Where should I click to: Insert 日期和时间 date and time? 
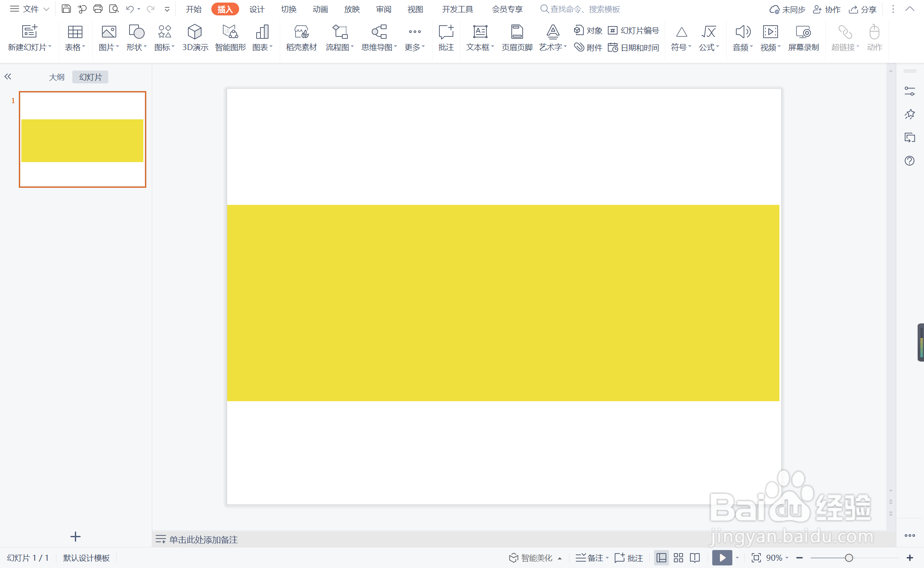pyautogui.click(x=634, y=47)
